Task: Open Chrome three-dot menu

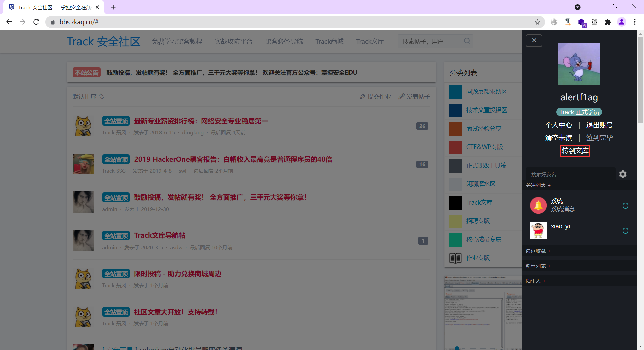Action: [x=635, y=22]
